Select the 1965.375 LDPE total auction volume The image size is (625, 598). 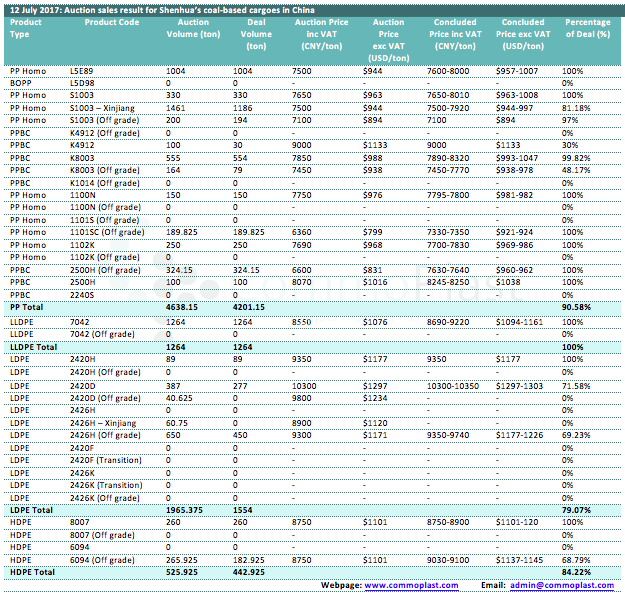pyautogui.click(x=185, y=509)
